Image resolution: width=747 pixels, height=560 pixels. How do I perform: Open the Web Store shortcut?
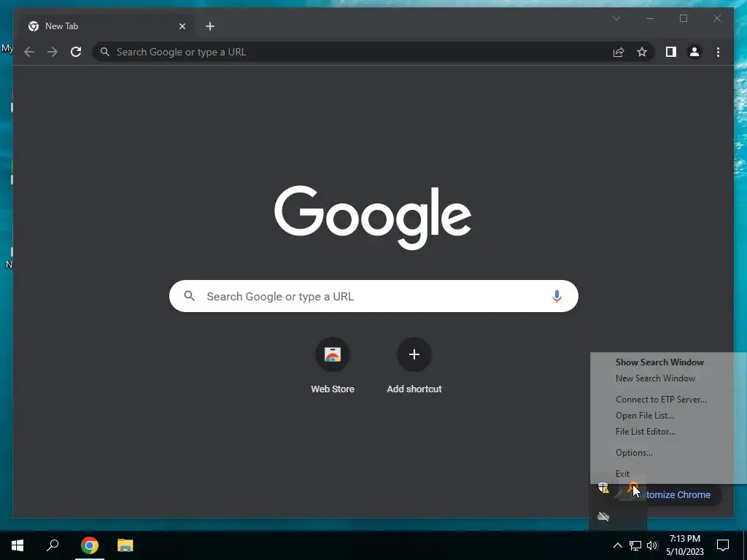coord(333,367)
